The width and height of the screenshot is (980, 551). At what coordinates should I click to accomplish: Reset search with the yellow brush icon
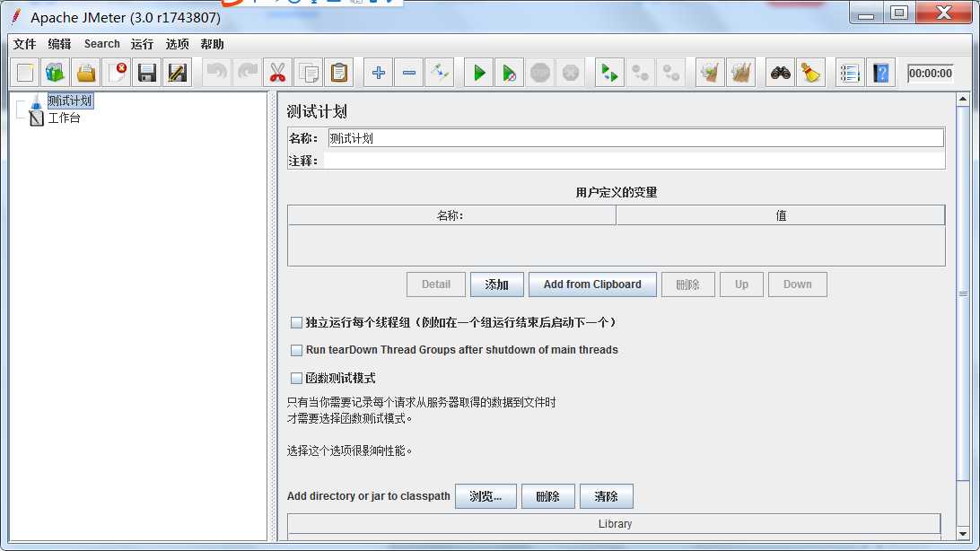(x=810, y=73)
